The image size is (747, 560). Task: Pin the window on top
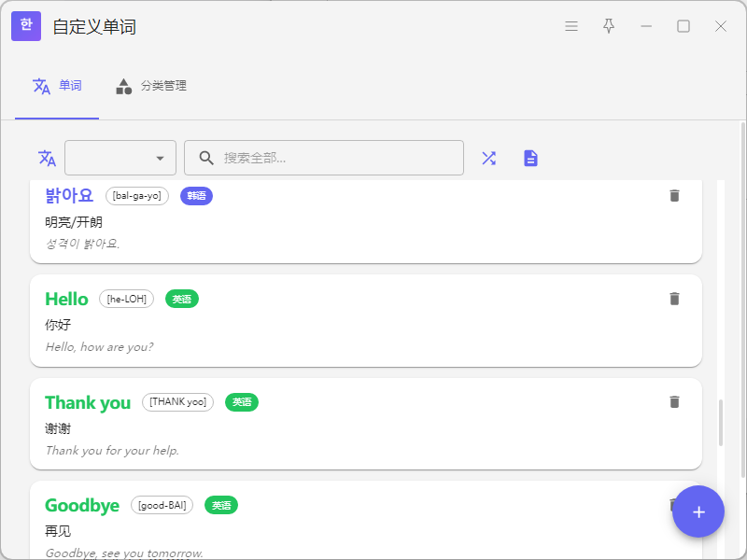(609, 26)
